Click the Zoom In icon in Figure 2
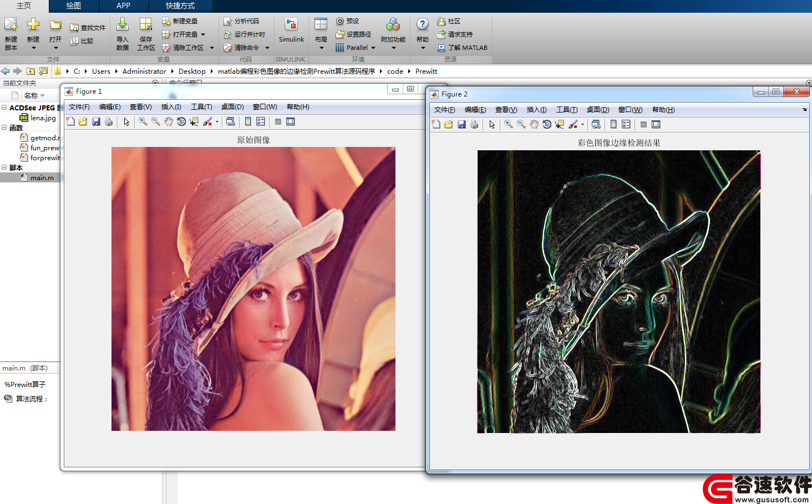 (509, 124)
